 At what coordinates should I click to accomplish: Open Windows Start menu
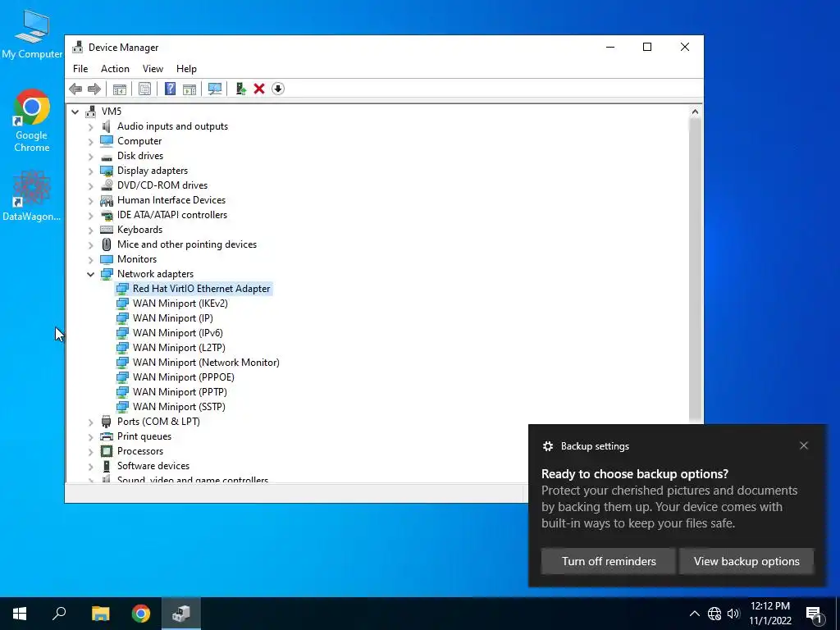(20, 614)
